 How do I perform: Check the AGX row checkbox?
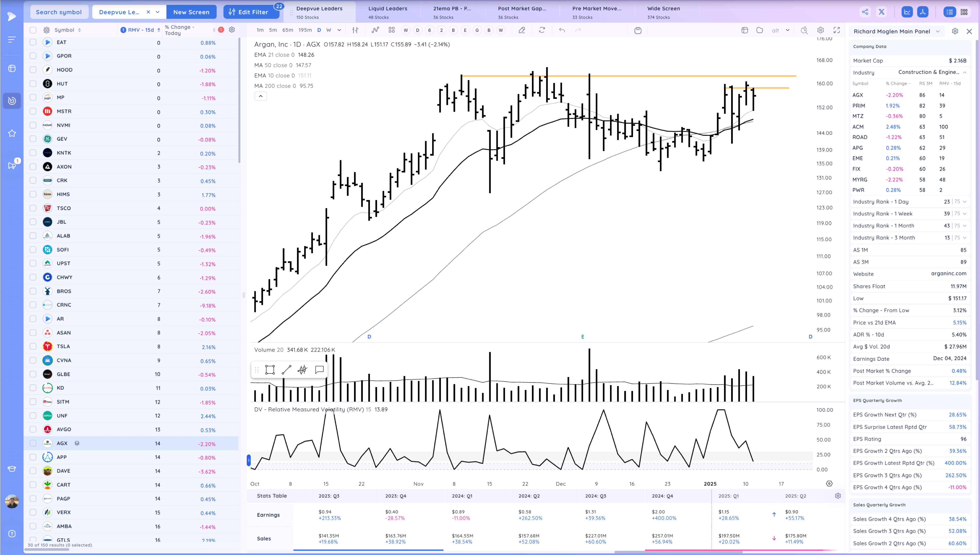click(x=33, y=443)
